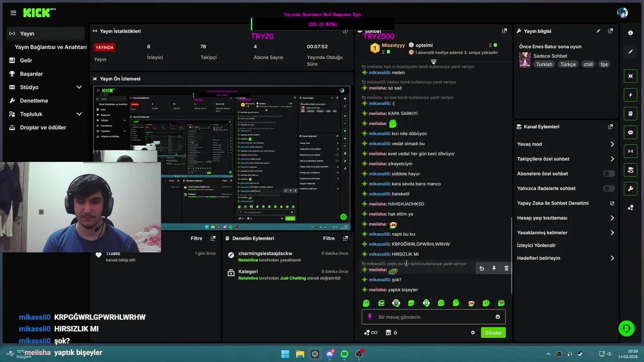The width and height of the screenshot is (644, 362).
Task: Click the three-dots cluster icon in right toolbar
Action: click(630, 208)
